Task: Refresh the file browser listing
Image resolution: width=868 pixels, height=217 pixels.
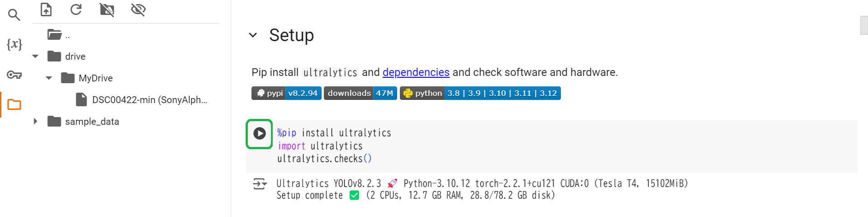Action: [76, 9]
